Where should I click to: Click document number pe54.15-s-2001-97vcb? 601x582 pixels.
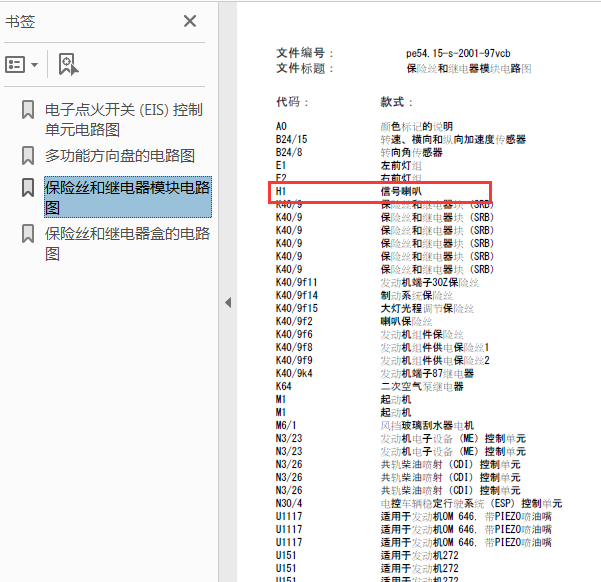point(458,53)
